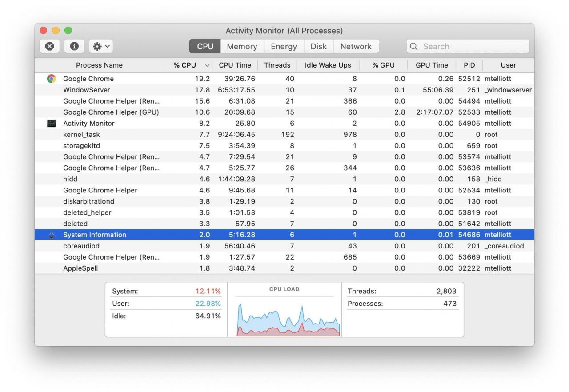The image size is (569, 392).
Task: Click the Processes count 473
Action: pyautogui.click(x=450, y=304)
